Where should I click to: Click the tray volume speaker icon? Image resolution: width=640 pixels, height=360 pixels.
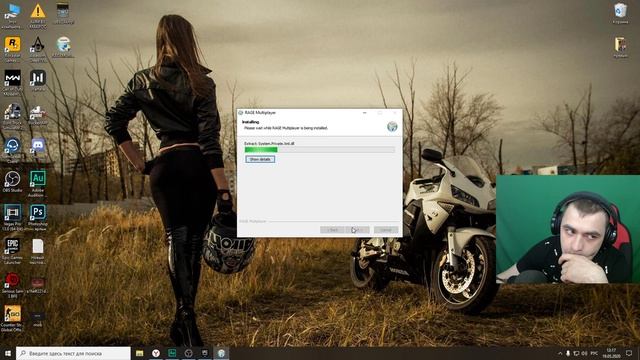coord(584,353)
